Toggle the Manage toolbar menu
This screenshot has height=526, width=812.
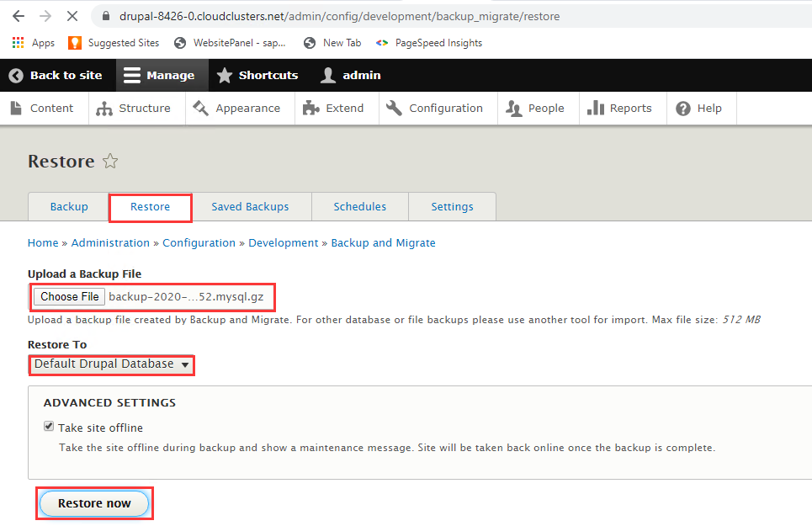point(159,75)
